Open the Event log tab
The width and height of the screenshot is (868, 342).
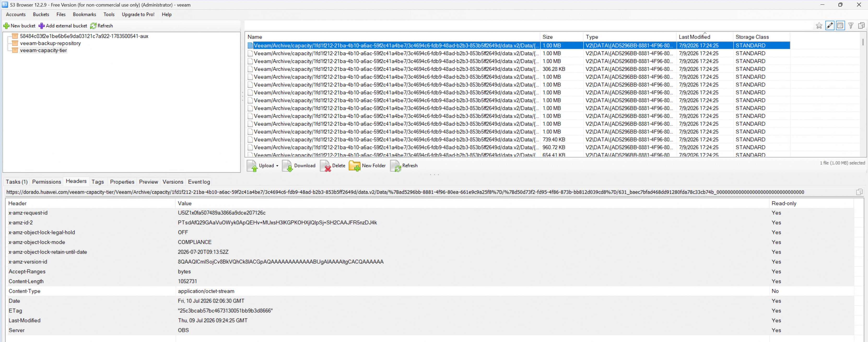tap(199, 182)
